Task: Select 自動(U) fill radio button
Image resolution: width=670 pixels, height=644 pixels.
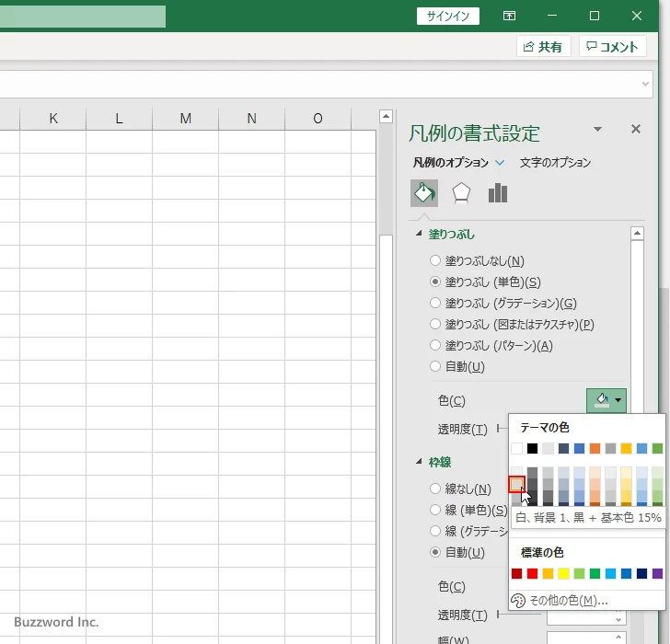Action: pos(435,366)
